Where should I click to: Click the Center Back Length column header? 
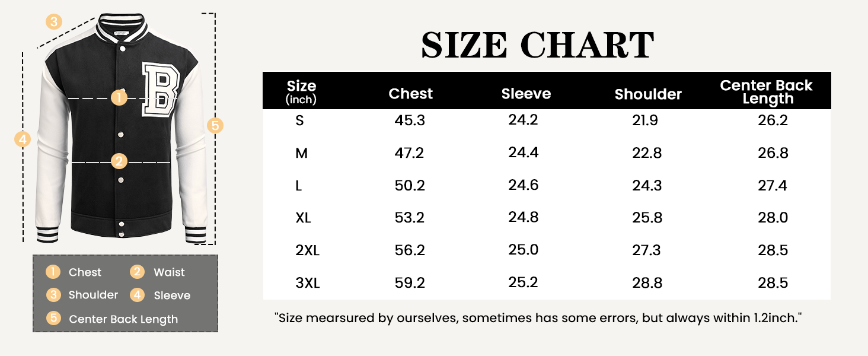click(766, 92)
